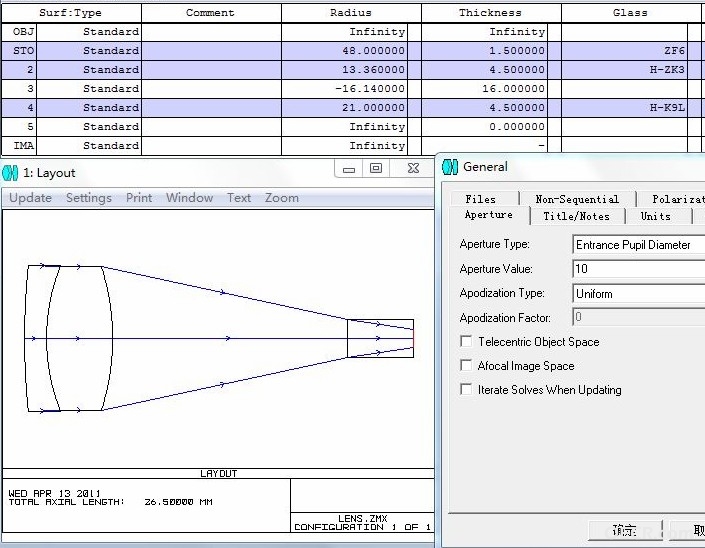Click the Aperture Value field containing 10

pyautogui.click(x=638, y=269)
